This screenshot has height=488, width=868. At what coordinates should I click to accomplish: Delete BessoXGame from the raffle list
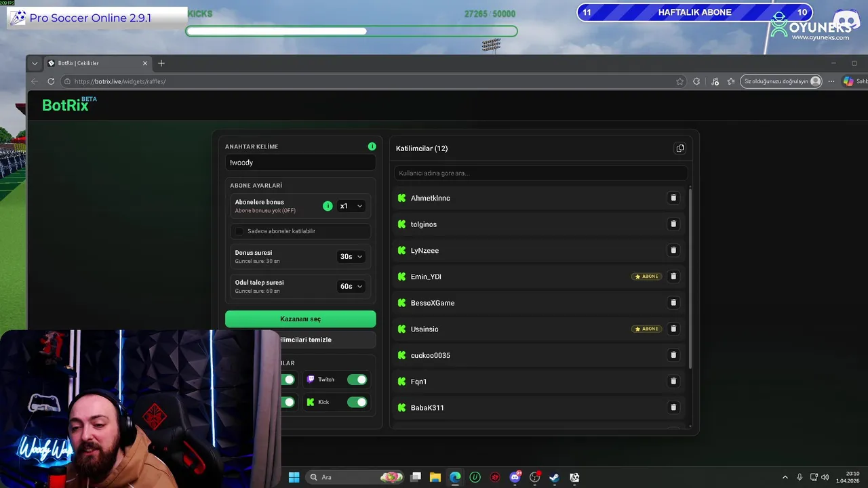673,302
